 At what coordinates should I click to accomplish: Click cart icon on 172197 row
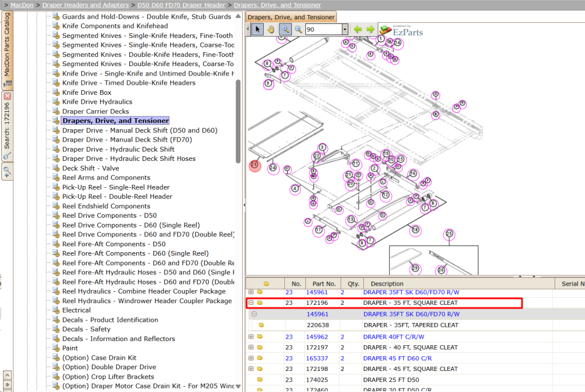[260, 348]
